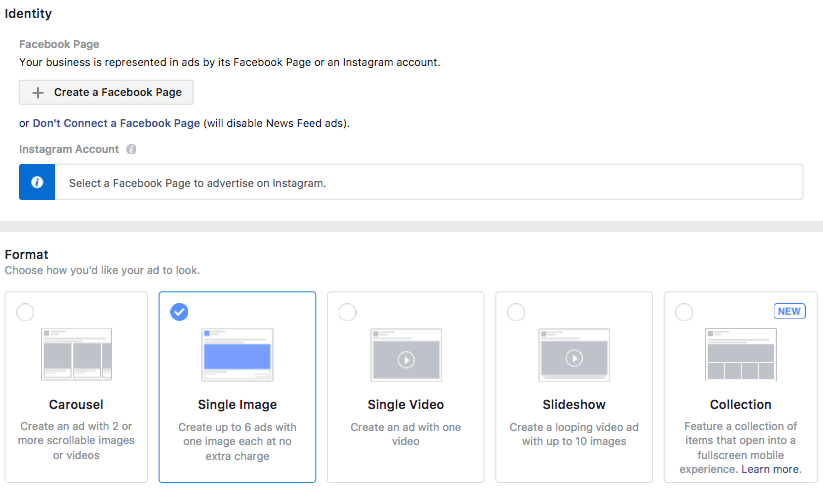This screenshot has width=823, height=493.
Task: Click the NEW badge on Collection
Action: pyautogui.click(x=789, y=311)
